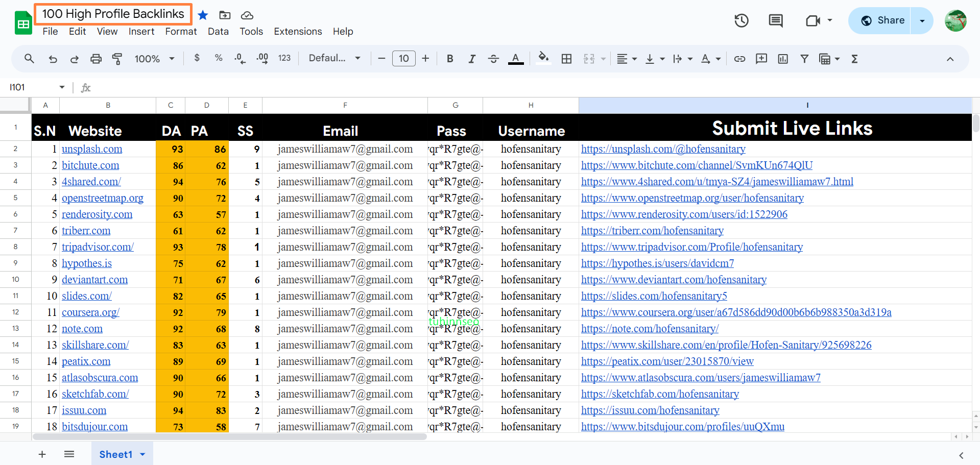Screen dimensions: 980x465
Task: Toggle bold formatting
Action: 449,59
